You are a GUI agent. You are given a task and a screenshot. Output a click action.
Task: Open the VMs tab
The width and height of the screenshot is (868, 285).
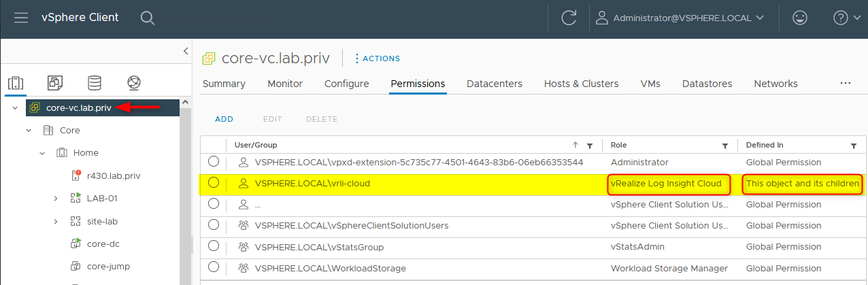(x=650, y=84)
